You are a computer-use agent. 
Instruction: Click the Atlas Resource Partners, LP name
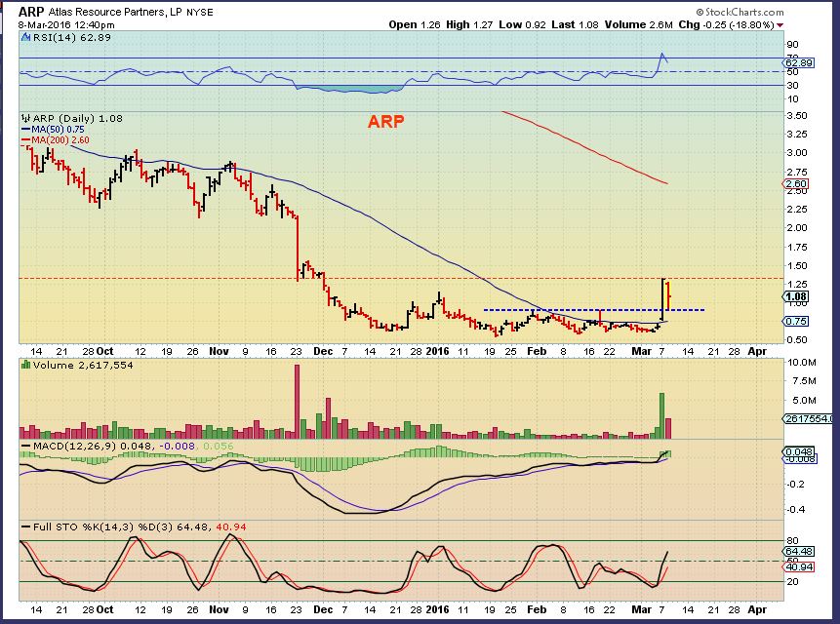pos(115,13)
